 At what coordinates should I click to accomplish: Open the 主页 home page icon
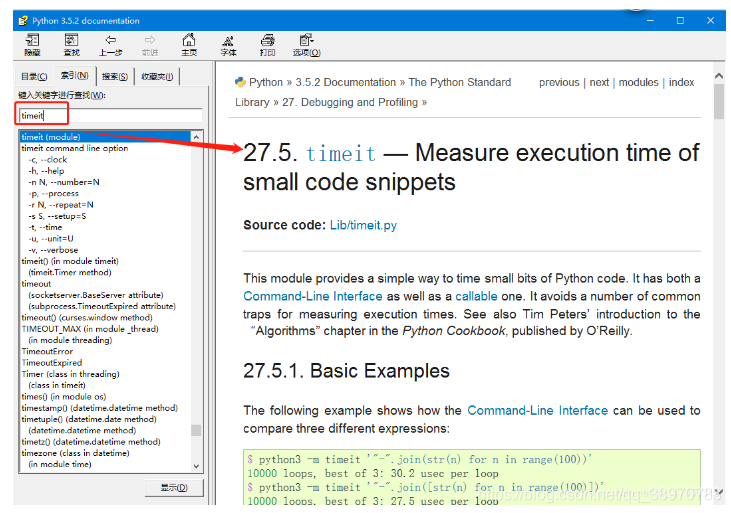pyautogui.click(x=189, y=45)
